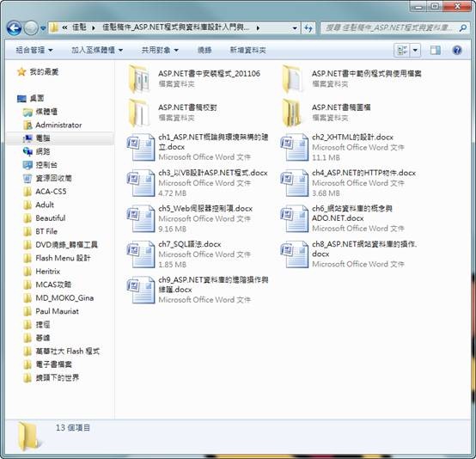Open the 加入至媒體櫃 menu
The width and height of the screenshot is (476, 459).
(x=97, y=50)
